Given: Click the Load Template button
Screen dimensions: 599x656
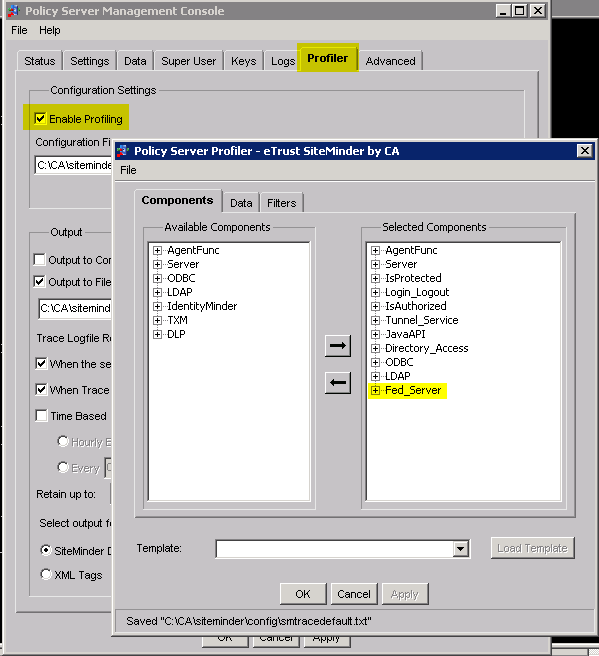Looking at the screenshot, I should (532, 548).
